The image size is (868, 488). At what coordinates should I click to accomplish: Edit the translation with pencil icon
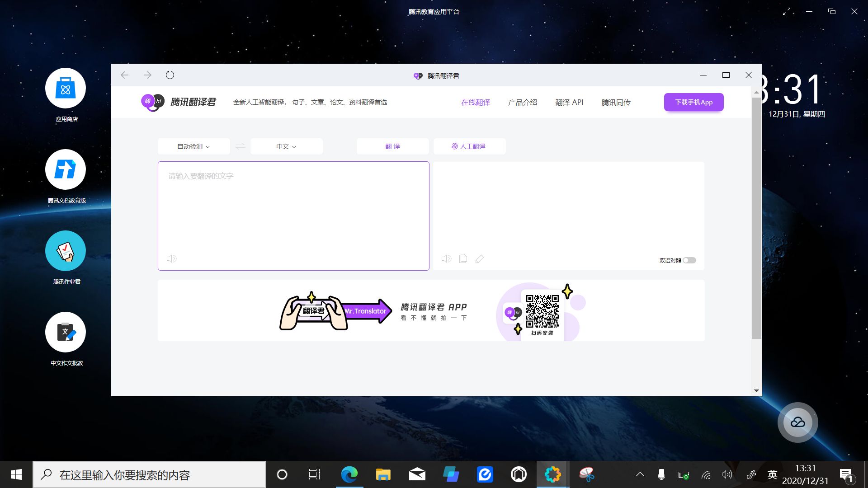tap(480, 258)
